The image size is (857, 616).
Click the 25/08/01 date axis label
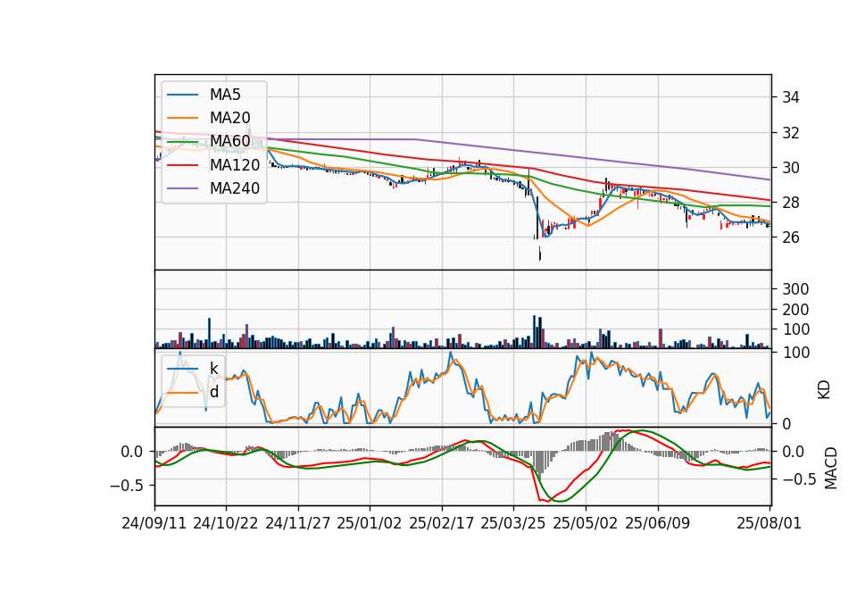point(769,523)
